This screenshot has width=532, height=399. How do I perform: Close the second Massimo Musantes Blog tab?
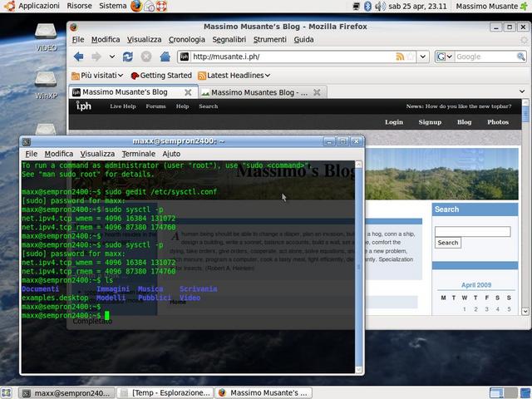click(x=317, y=92)
